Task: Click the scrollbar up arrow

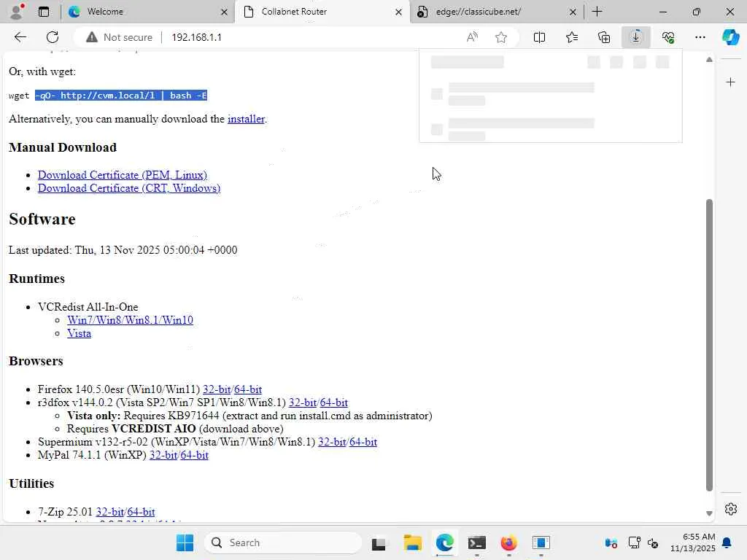Action: [x=709, y=60]
